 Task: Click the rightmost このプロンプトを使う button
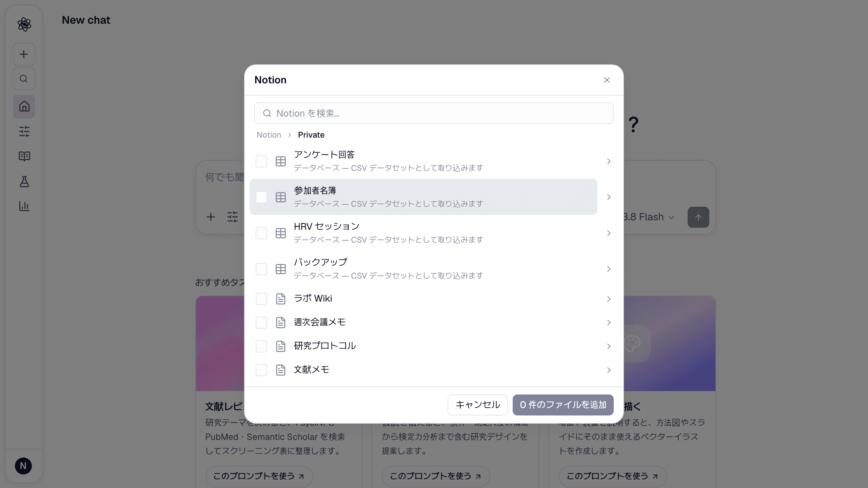coord(613,476)
